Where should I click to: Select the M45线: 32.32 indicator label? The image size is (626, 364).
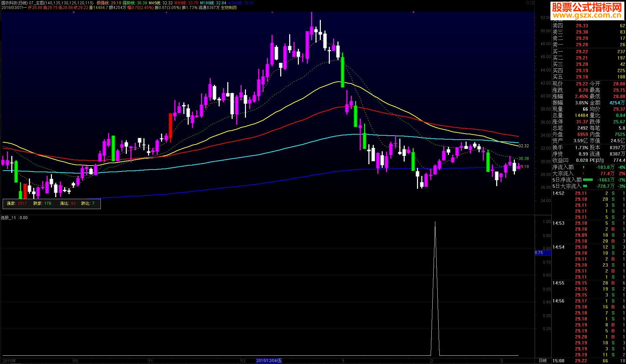click(x=161, y=3)
